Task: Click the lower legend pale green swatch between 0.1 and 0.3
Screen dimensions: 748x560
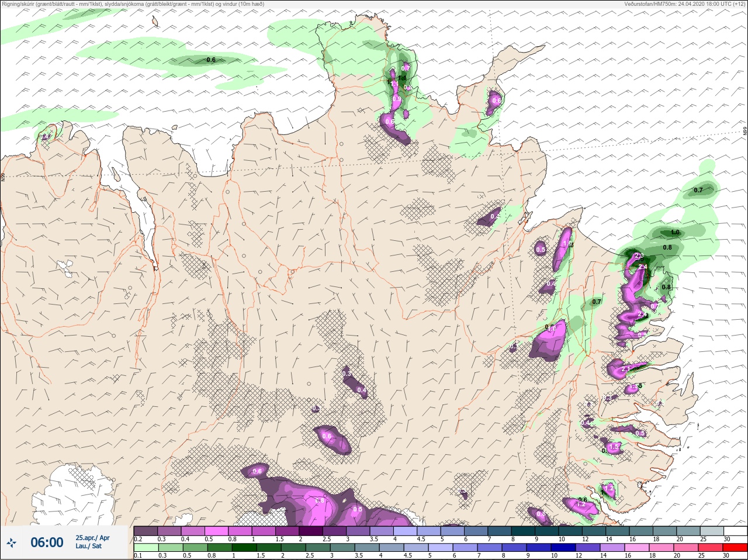Action: click(146, 548)
